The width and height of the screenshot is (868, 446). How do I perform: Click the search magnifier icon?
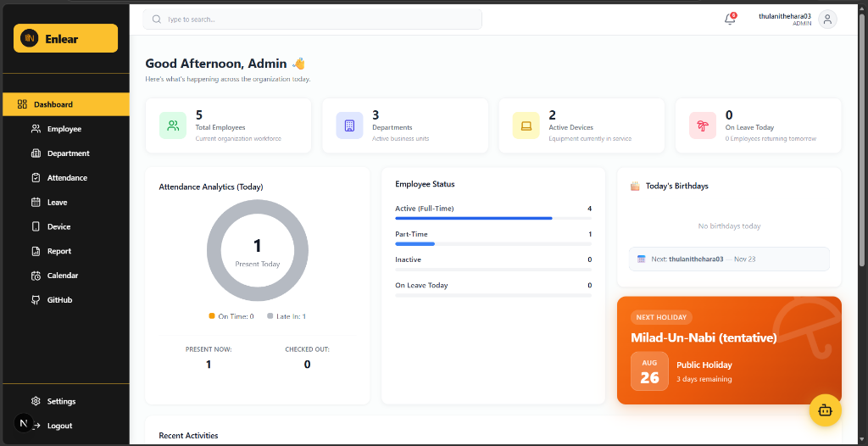157,20
